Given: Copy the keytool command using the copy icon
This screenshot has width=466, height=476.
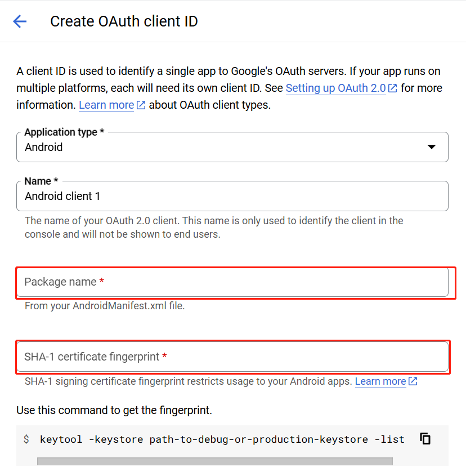Looking at the screenshot, I should pyautogui.click(x=425, y=438).
